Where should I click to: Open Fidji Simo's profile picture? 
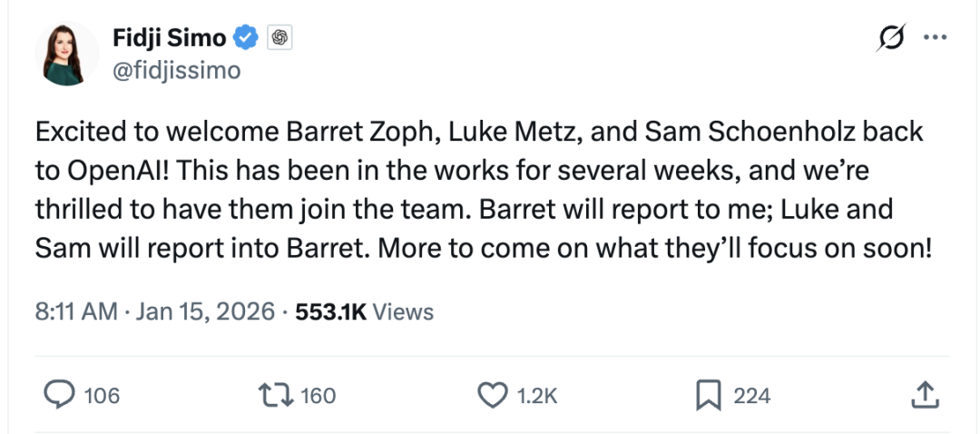(x=66, y=53)
